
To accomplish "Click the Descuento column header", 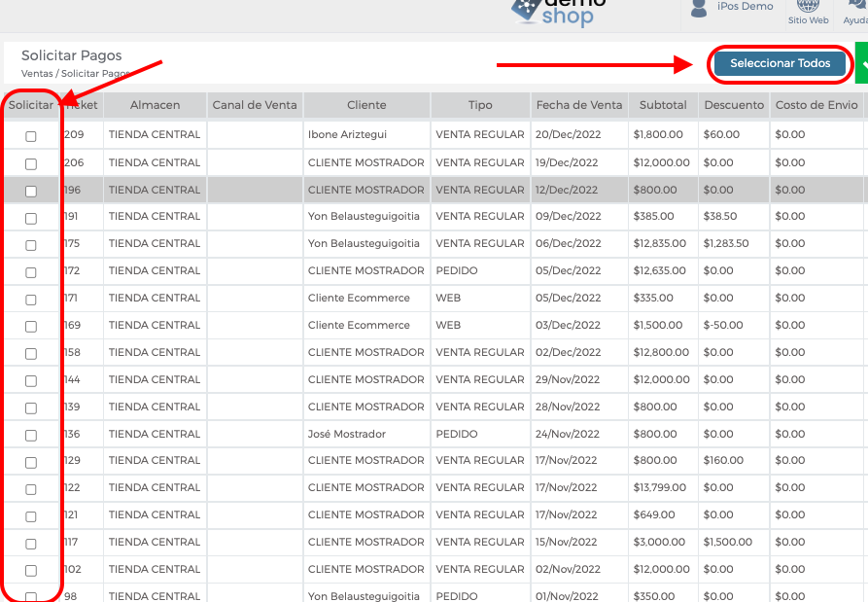I will click(734, 105).
